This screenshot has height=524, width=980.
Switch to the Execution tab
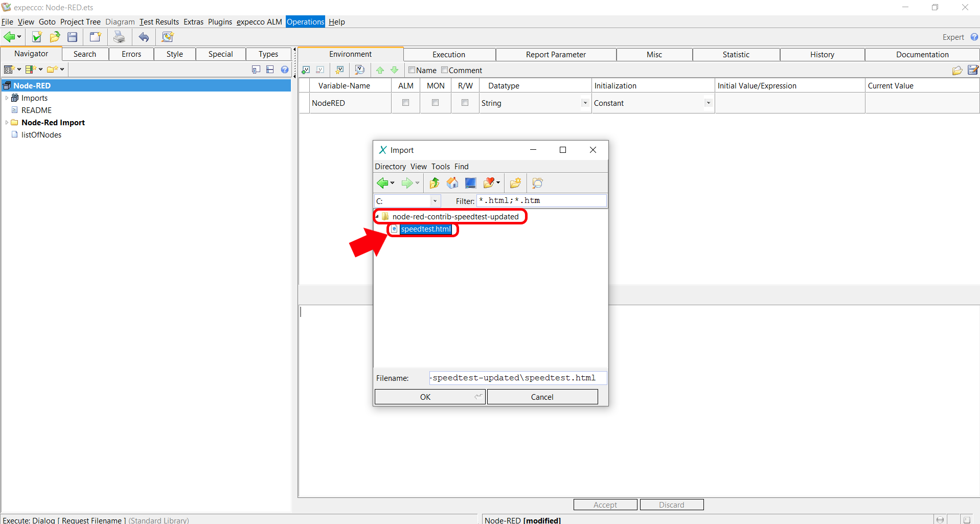coord(448,55)
